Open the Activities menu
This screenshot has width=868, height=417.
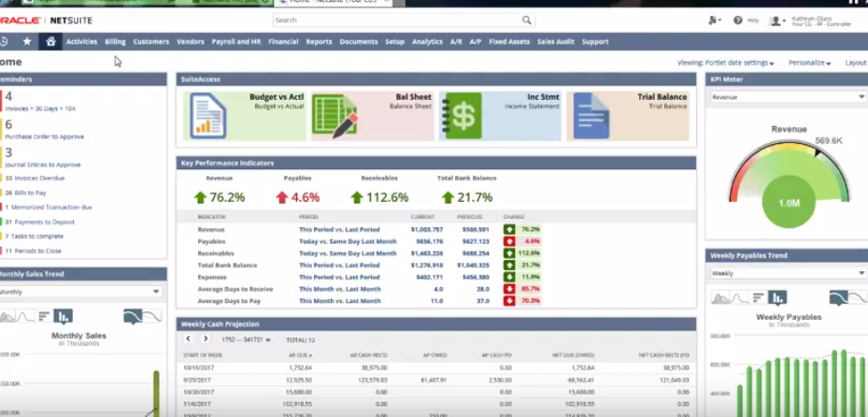point(81,41)
